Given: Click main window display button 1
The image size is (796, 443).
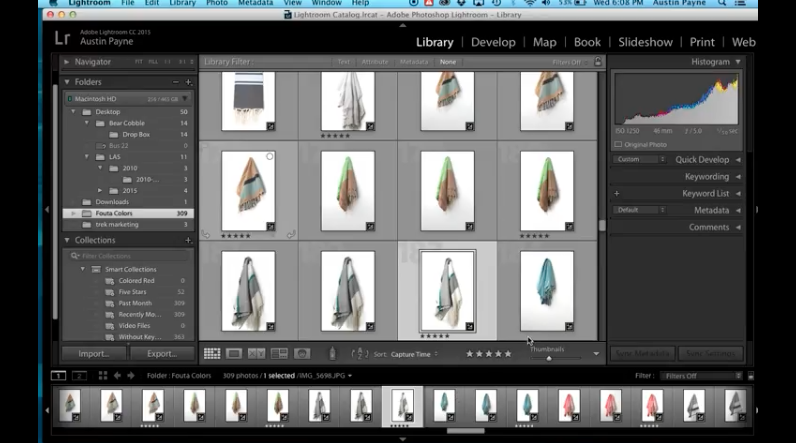Looking at the screenshot, I should pos(58,376).
